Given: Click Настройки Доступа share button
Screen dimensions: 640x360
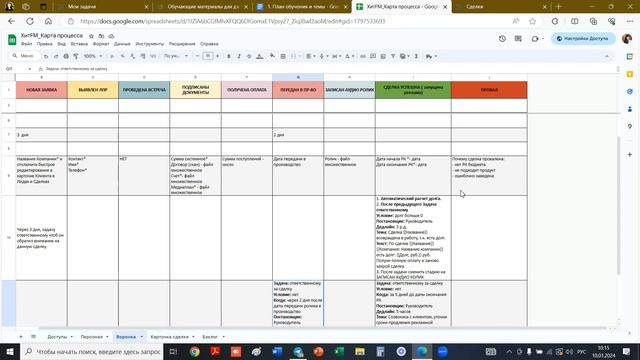Looking at the screenshot, I should [583, 39].
